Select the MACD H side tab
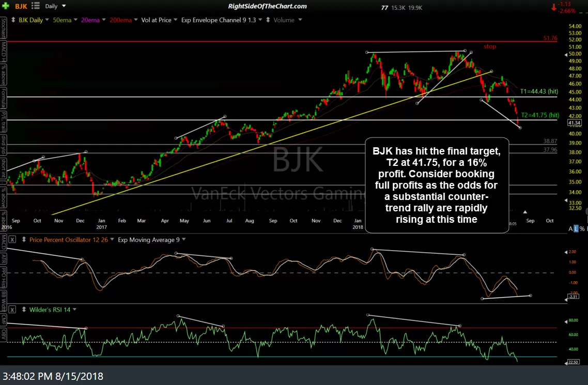Image resolution: width=588 pixels, height=385 pixels. click(4, 51)
